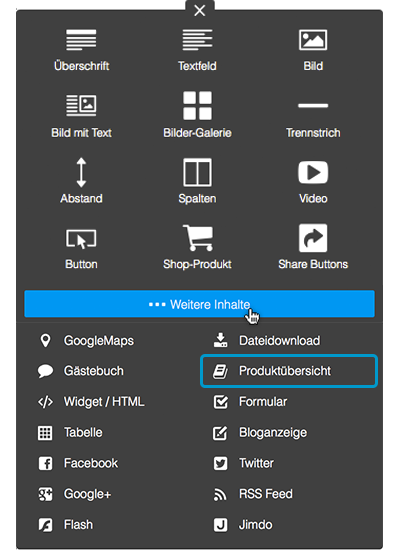Viewport: 400px width, 550px height.
Task: Add Share Buttons element
Action: coord(313,247)
